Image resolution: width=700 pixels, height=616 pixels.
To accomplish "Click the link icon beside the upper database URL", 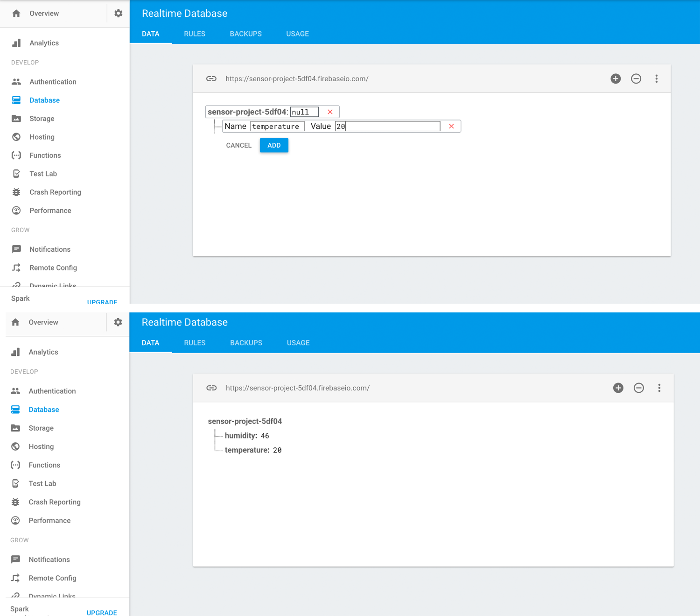I will (211, 79).
